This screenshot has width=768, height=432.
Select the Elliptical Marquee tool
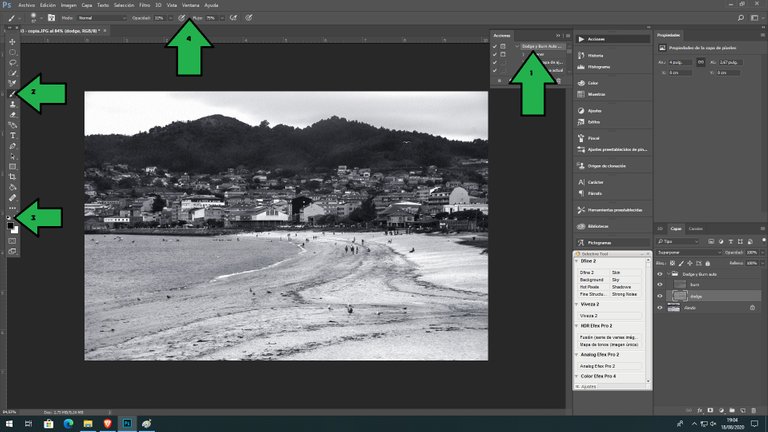pos(12,52)
